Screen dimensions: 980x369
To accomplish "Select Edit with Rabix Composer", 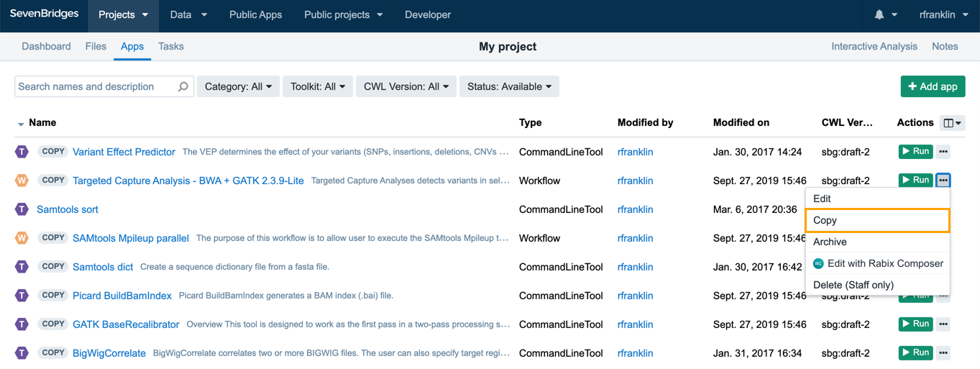I will pyautogui.click(x=878, y=263).
